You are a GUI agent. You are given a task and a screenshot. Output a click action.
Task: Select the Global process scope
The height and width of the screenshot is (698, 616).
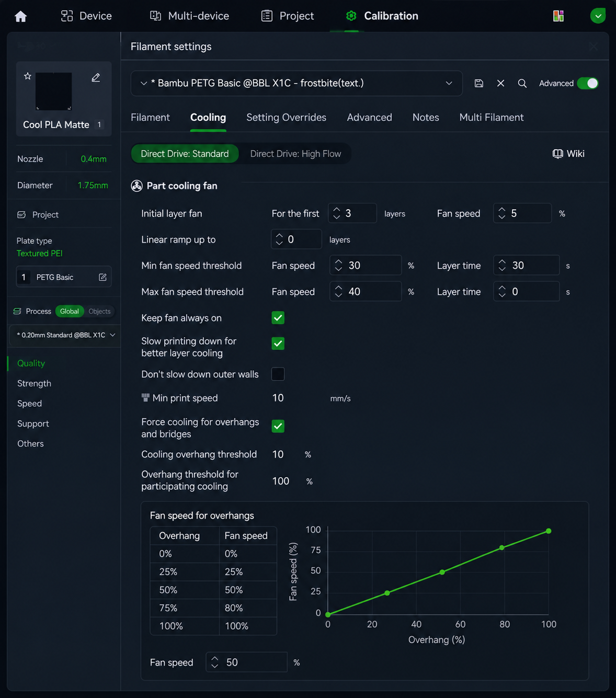click(69, 311)
